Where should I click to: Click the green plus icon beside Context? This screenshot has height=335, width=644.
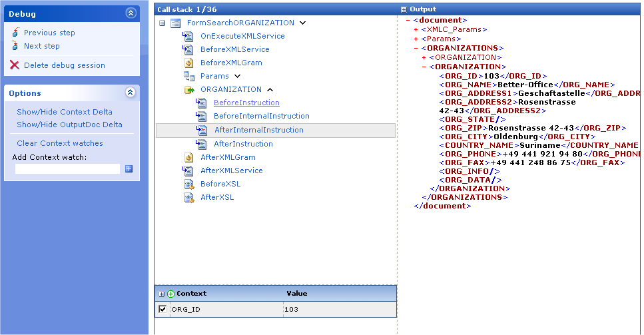170,294
